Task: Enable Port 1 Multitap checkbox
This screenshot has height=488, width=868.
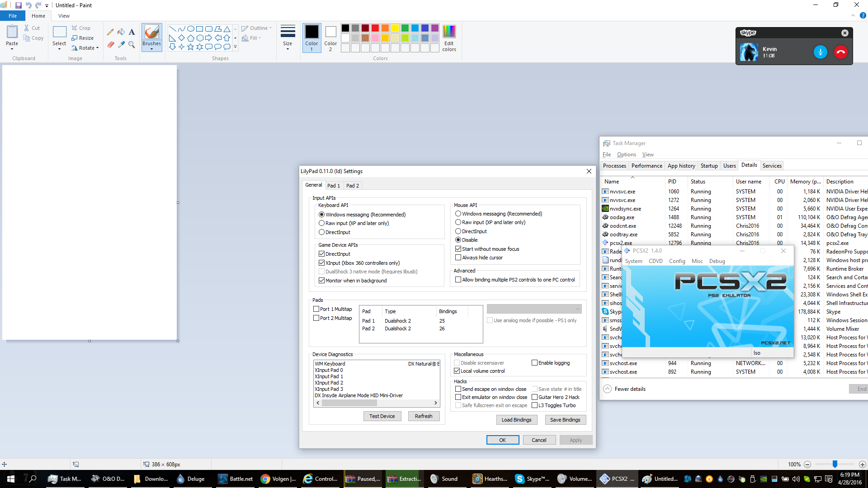Action: pos(316,309)
